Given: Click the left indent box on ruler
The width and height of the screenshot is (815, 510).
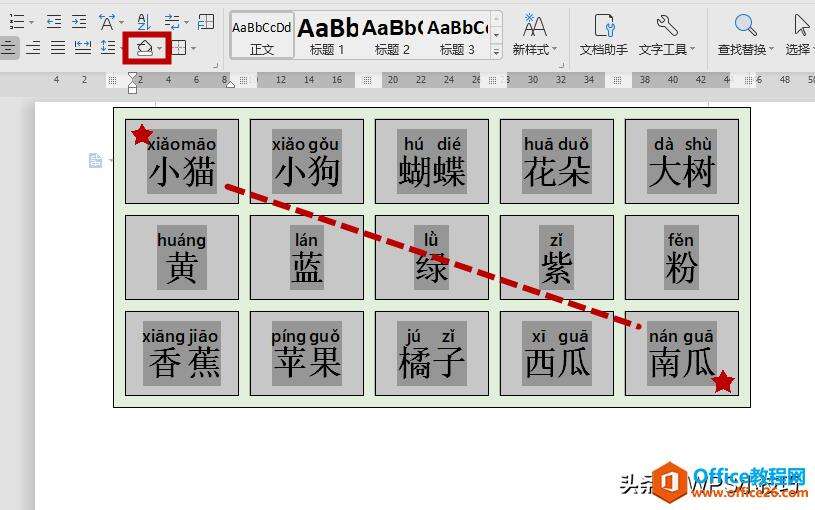Looking at the screenshot, I should 133,90.
